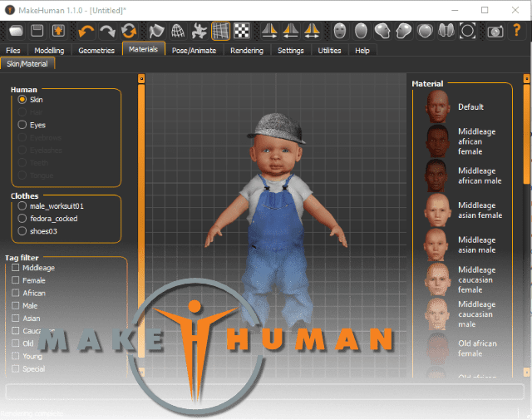
Task: Enable the Middleage tag filter
Action: [15, 268]
